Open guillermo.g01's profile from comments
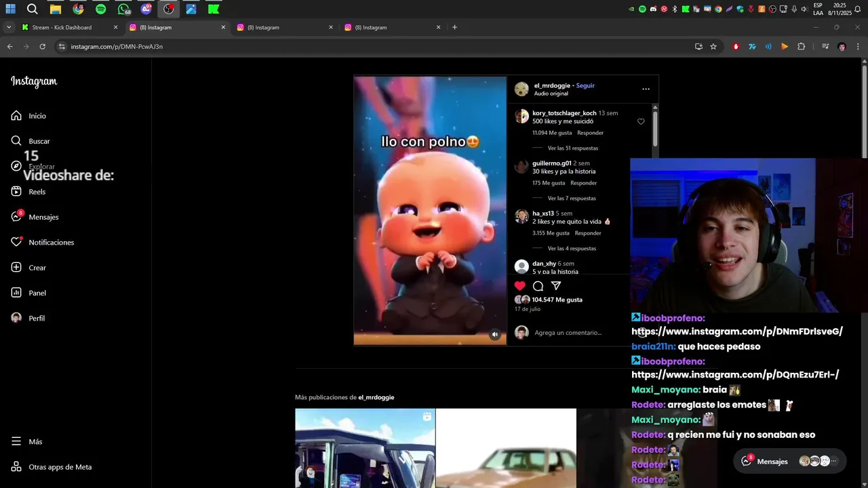 tap(551, 163)
